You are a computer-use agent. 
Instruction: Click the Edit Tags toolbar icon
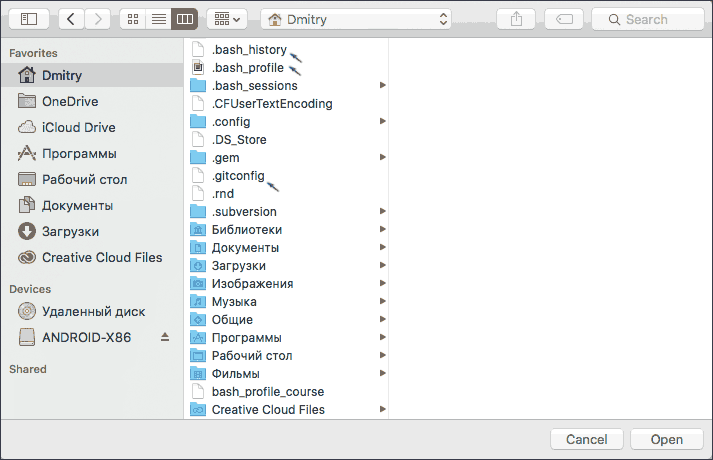(564, 19)
